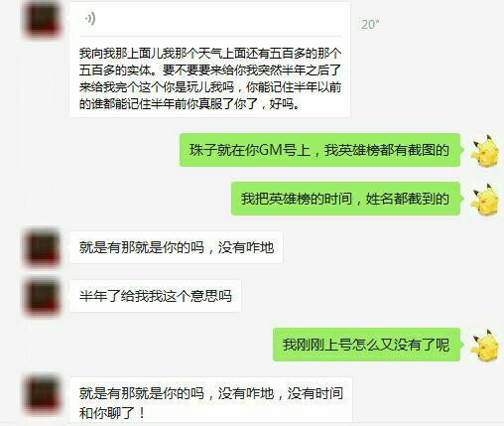Click Pikachu avatar next to 珠子就在你GM号上 message
The height and width of the screenshot is (426, 504).
[485, 150]
